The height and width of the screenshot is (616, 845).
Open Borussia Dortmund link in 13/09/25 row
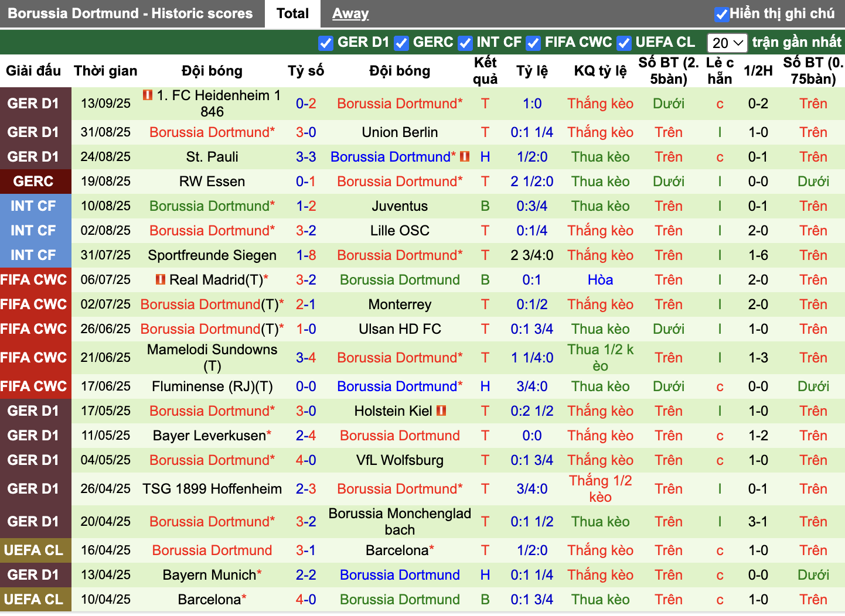pos(400,104)
